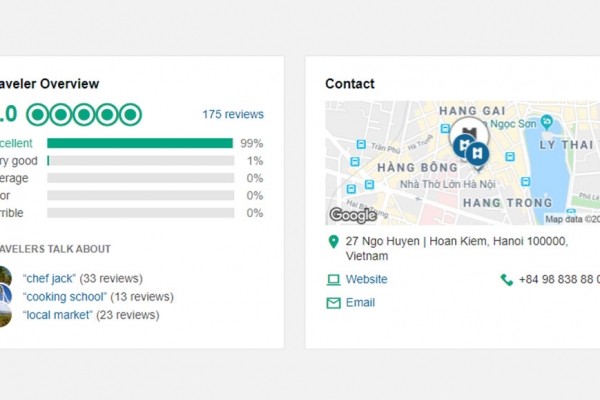This screenshot has height=400, width=600.
Task: Open the "cooking school" reviews link
Action: (64, 297)
